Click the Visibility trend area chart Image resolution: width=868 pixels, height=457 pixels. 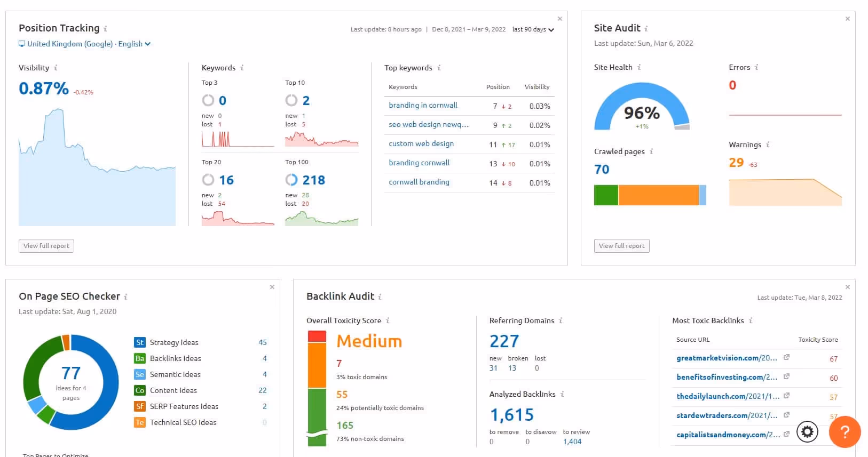[97, 167]
